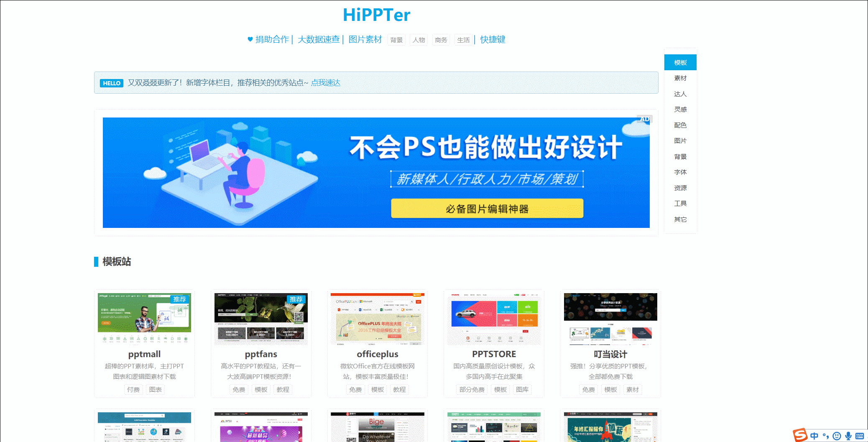Select 达人 in the side navigation
The height and width of the screenshot is (442, 868).
click(x=680, y=94)
